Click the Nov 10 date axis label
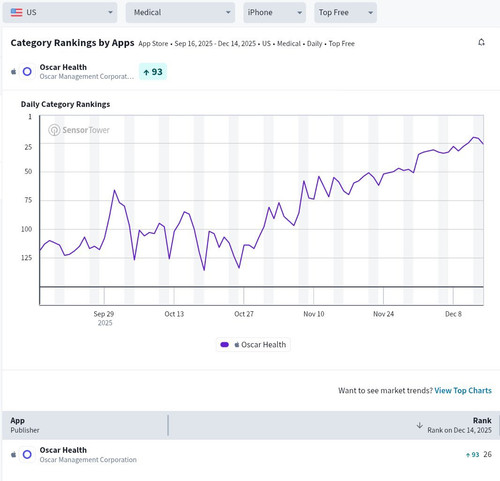This screenshot has width=500, height=481. coord(314,314)
